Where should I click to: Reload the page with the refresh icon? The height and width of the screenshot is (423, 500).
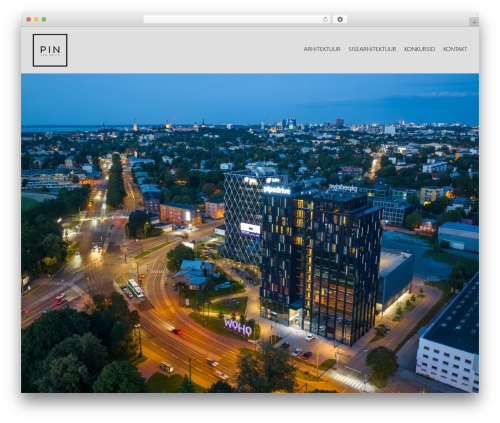point(325,19)
